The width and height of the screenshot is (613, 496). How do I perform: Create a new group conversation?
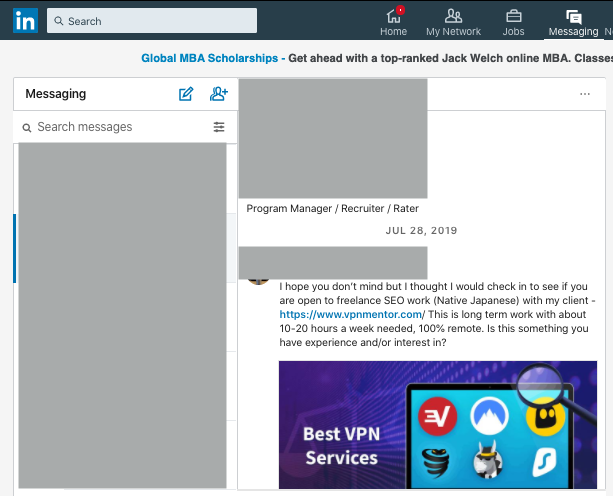click(x=218, y=94)
